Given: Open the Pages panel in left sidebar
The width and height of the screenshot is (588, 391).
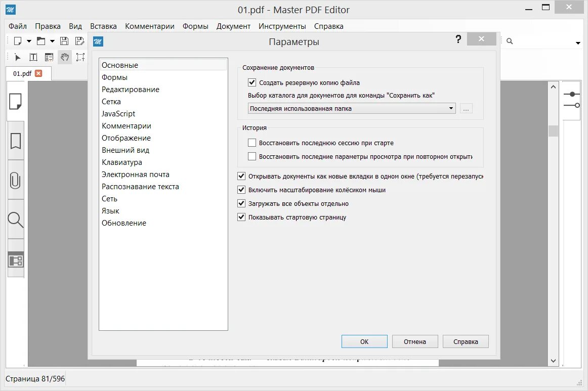Looking at the screenshot, I should [x=15, y=102].
